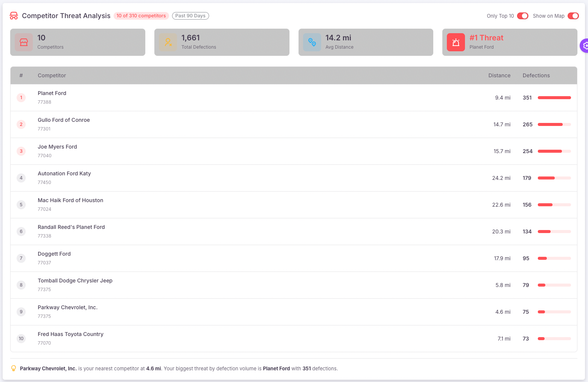Click Planet Ford's rank badge number 1

[x=21, y=97]
